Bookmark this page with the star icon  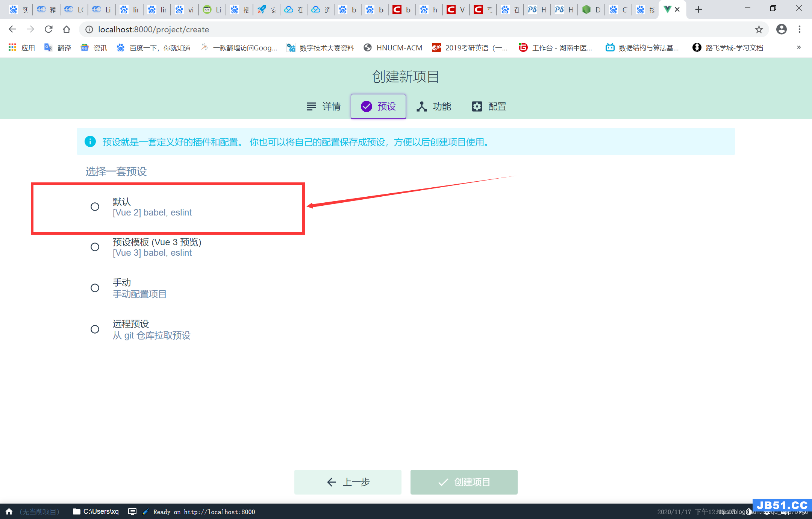tap(759, 29)
